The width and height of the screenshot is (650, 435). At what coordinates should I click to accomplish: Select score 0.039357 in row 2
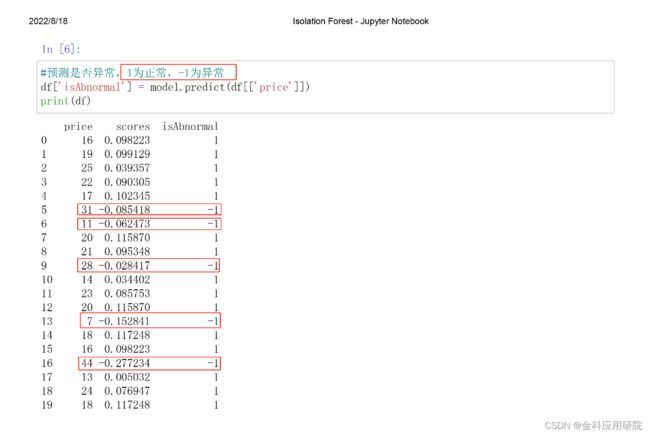coord(127,168)
